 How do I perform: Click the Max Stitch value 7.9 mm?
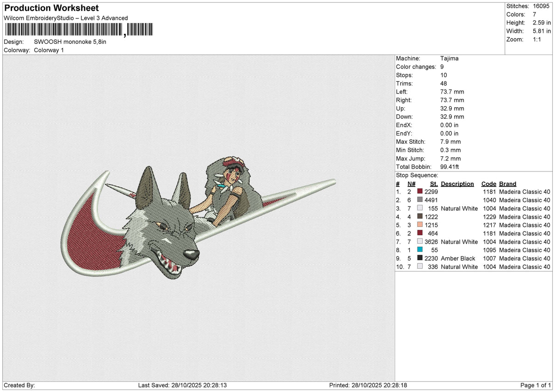pos(450,142)
